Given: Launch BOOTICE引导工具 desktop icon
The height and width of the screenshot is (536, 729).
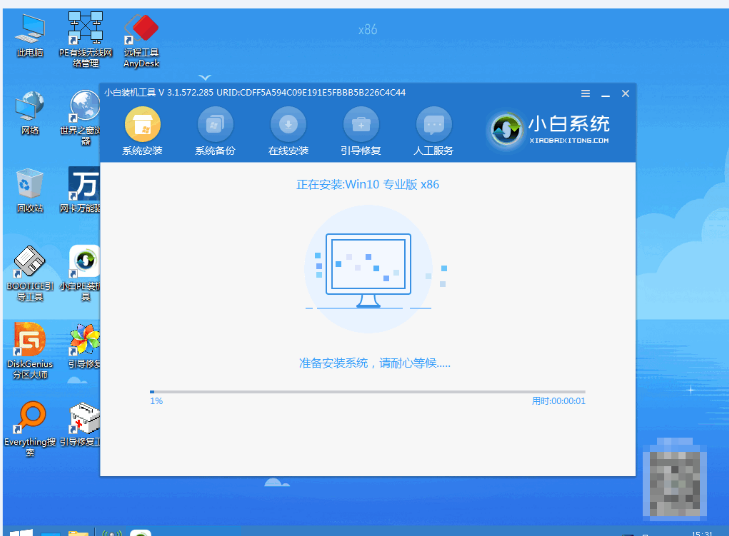Looking at the screenshot, I should [x=30, y=273].
